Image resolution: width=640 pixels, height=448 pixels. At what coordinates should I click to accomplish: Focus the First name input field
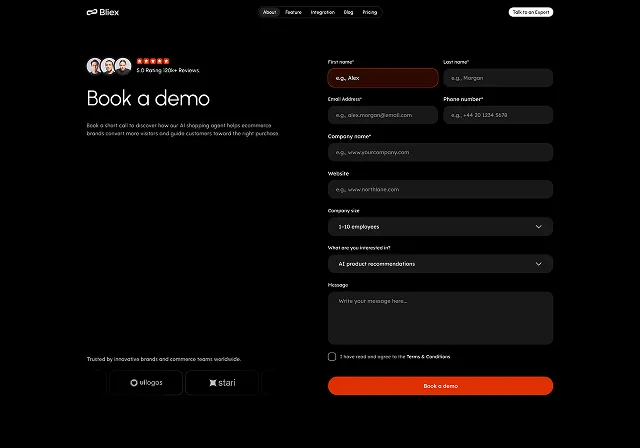pos(383,78)
